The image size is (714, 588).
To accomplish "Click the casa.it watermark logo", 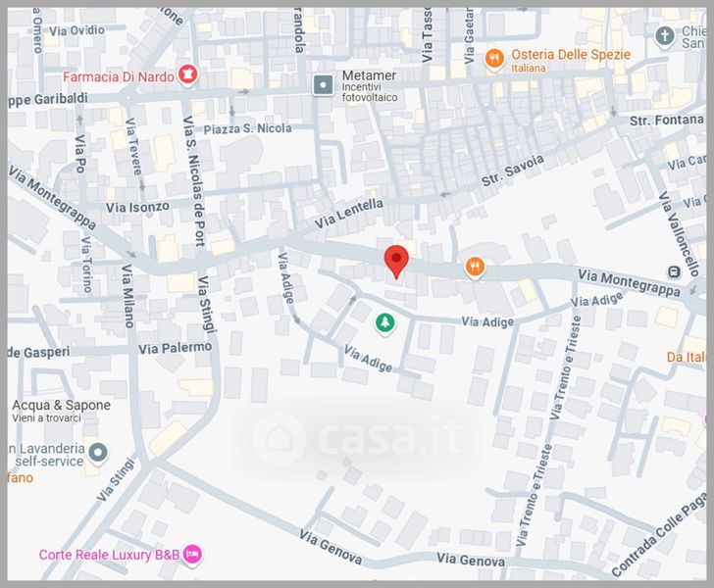I will coord(357,438).
